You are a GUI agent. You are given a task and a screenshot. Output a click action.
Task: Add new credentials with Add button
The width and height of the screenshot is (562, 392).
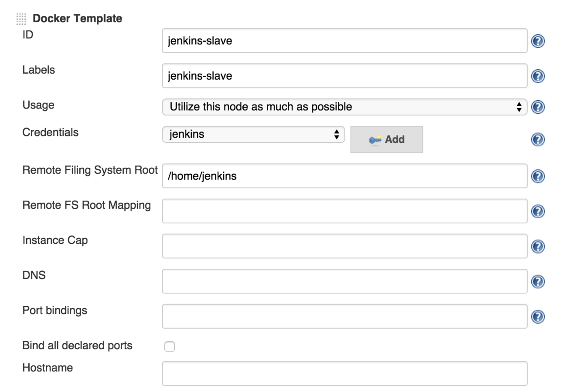coord(387,139)
